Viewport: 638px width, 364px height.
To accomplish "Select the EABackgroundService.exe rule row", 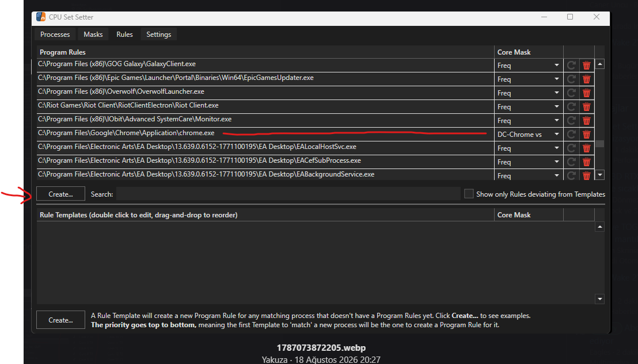I will tap(265, 174).
